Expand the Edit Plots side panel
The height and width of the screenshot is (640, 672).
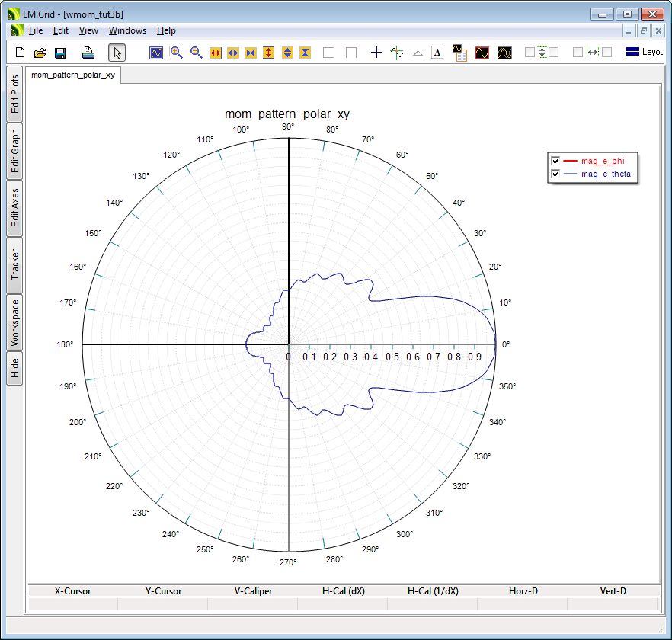[x=14, y=94]
